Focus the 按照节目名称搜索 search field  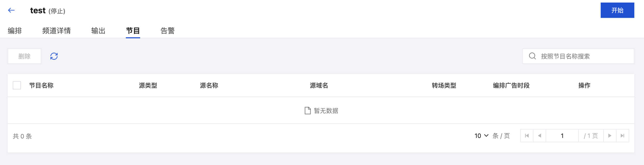click(x=578, y=56)
